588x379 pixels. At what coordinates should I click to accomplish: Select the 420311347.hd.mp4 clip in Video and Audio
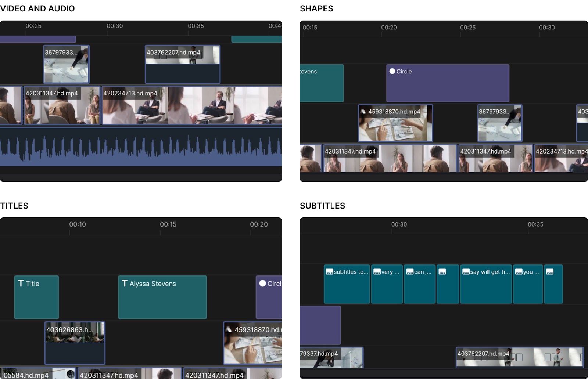62,105
